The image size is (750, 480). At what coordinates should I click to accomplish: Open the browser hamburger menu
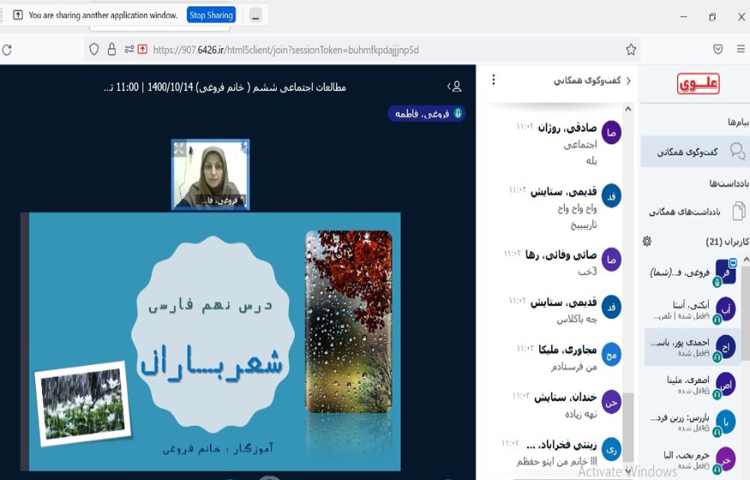click(x=740, y=49)
